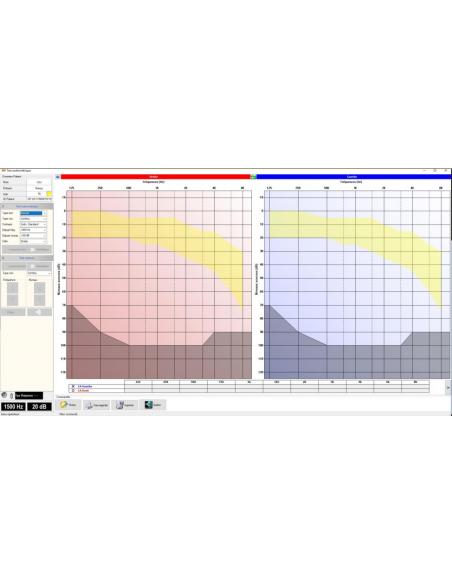Open the Départ fréq dropdown
The image size is (452, 584).
click(33, 230)
